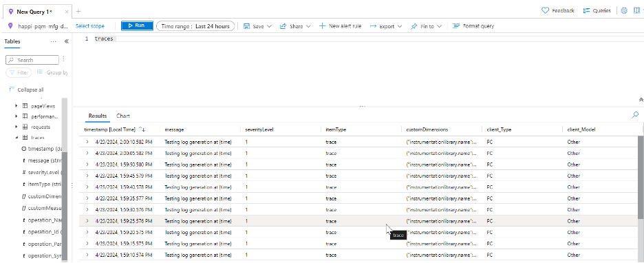Expand the 2:00:05.582 PM result row

tap(87, 153)
